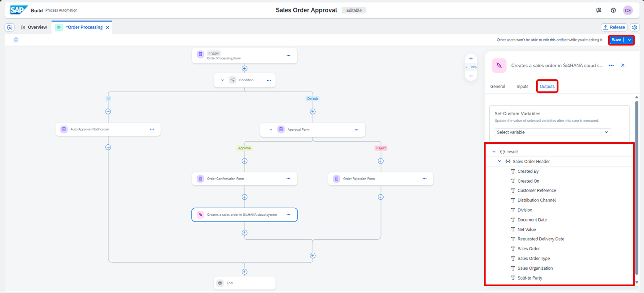Viewport: 644px width, 293px height.
Task: Open the Save button dropdown arrow
Action: tap(629, 40)
